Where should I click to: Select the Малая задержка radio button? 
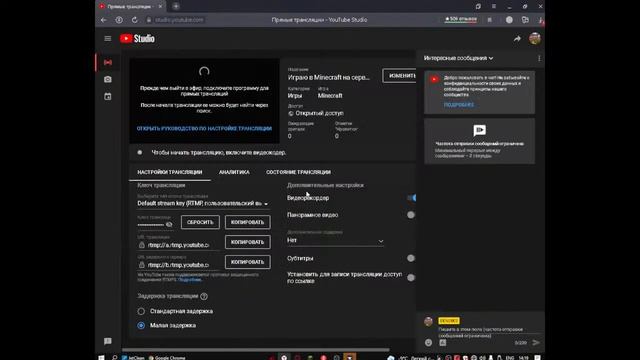(x=141, y=325)
